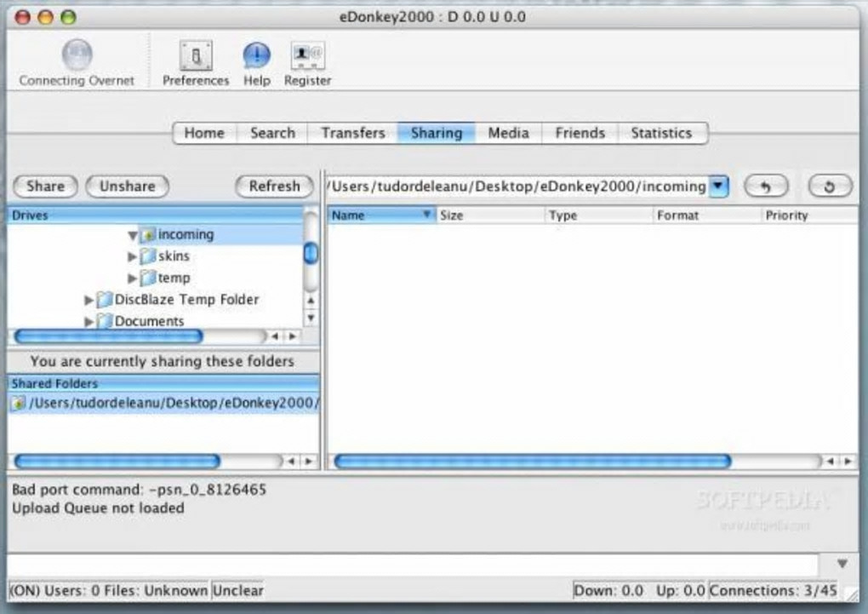Click the Unclear status bar entry
Viewport: 868px width, 614px height.
point(238,591)
